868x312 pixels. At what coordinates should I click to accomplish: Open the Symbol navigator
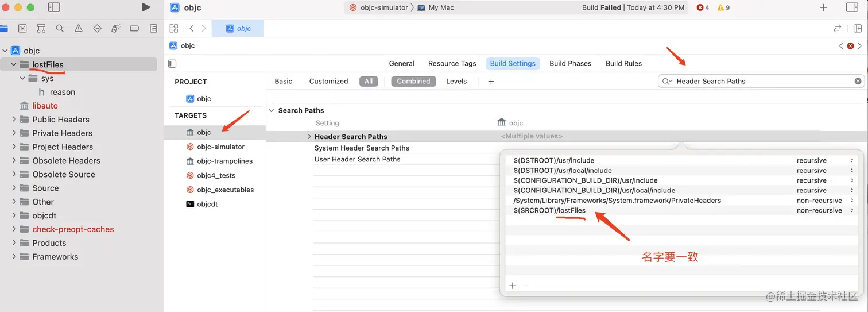(x=41, y=28)
